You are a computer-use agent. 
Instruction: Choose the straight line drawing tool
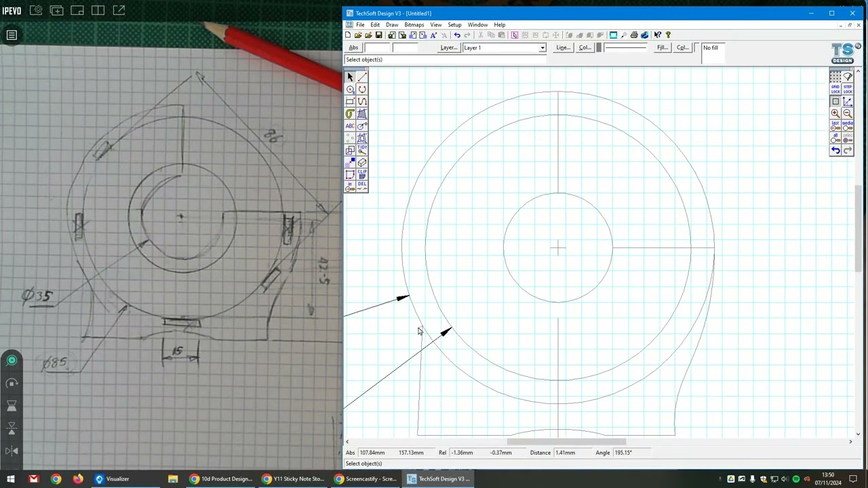point(362,77)
